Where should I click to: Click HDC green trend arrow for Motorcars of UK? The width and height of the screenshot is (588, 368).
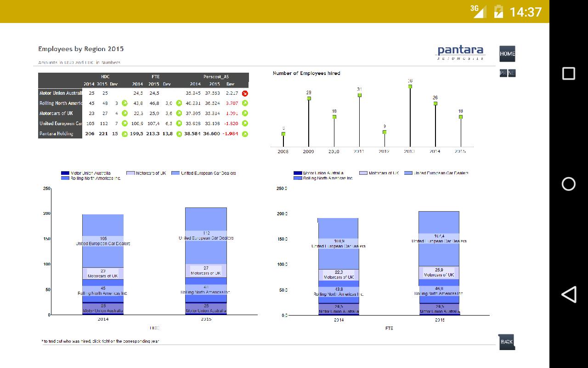pos(124,114)
